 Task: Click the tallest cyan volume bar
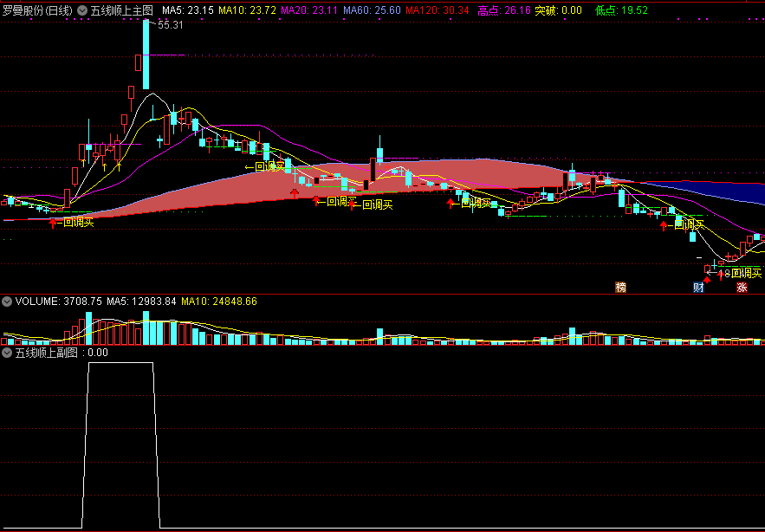click(146, 328)
